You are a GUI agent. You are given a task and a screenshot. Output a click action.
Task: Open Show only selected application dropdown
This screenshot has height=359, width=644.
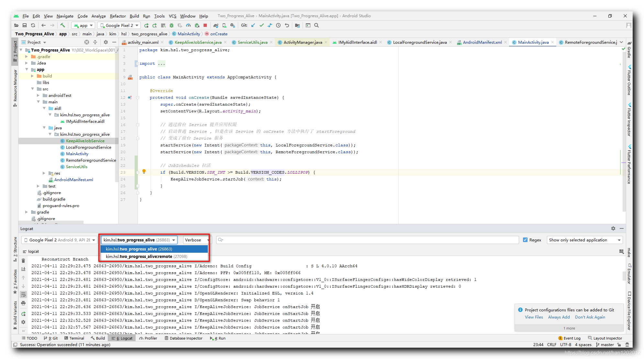pos(585,240)
